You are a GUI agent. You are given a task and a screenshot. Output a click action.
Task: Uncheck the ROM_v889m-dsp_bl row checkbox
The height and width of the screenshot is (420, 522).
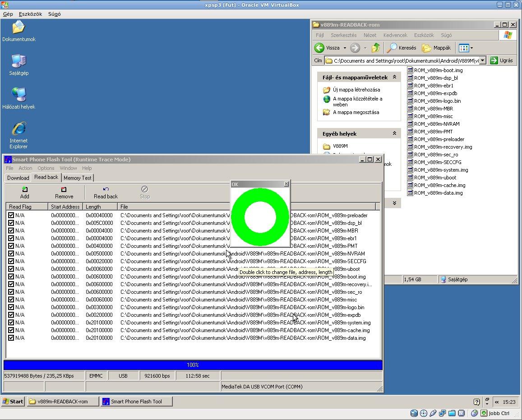pos(11,223)
